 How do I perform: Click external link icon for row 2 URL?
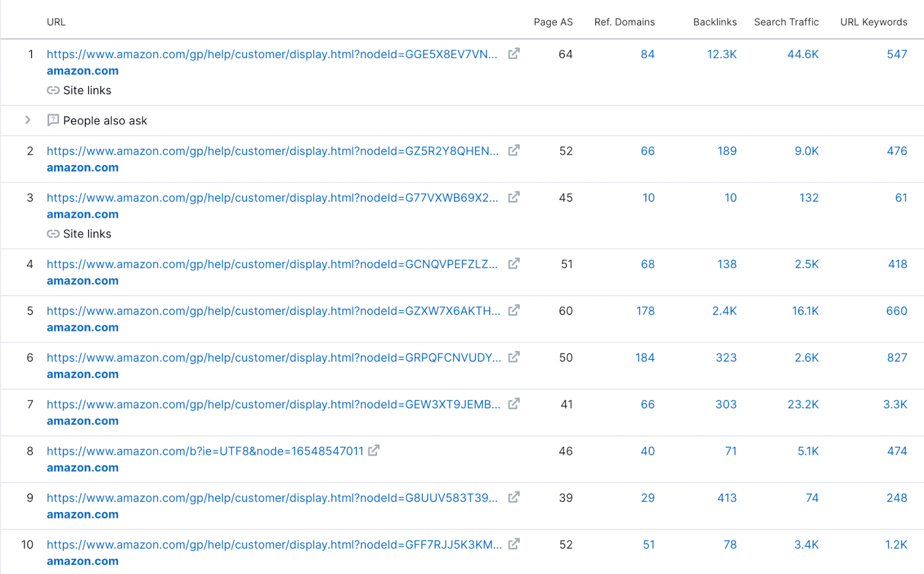513,151
